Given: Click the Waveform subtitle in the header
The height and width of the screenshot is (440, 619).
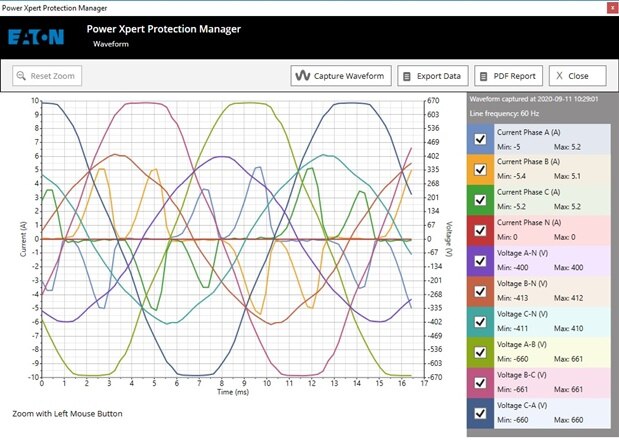Looking at the screenshot, I should (111, 44).
